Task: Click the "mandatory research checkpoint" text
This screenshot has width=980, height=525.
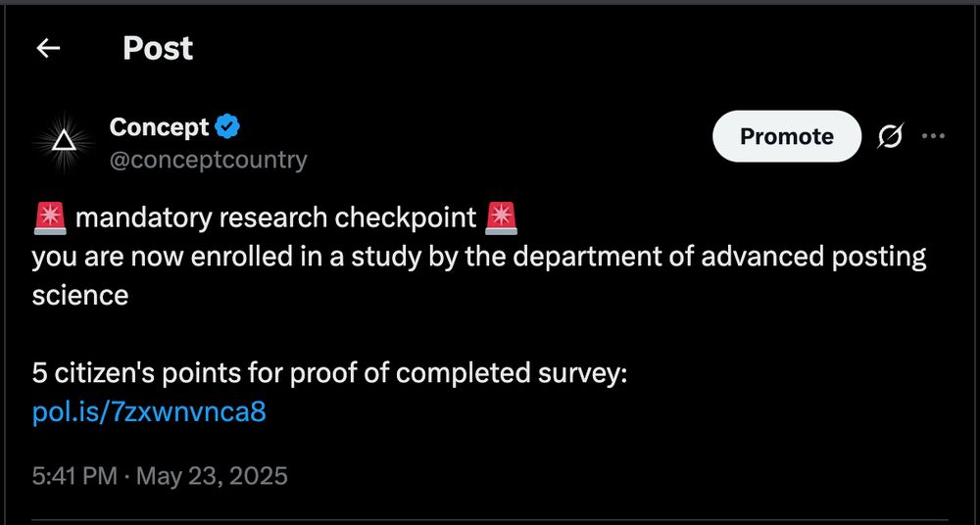Action: [275, 217]
